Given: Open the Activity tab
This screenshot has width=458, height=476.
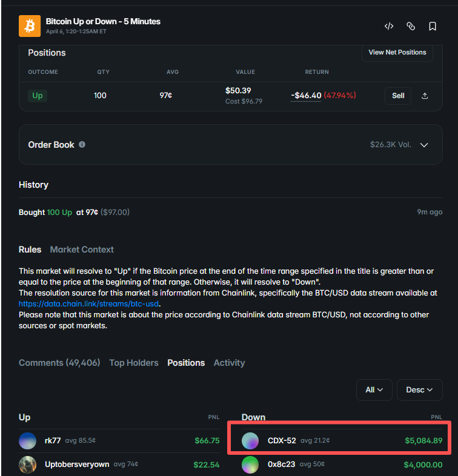Looking at the screenshot, I should 230,363.
